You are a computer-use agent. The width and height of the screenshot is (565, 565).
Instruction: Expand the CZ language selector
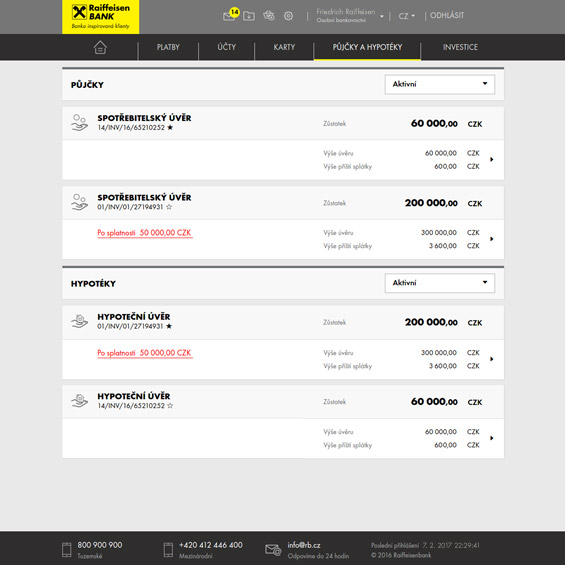[406, 16]
